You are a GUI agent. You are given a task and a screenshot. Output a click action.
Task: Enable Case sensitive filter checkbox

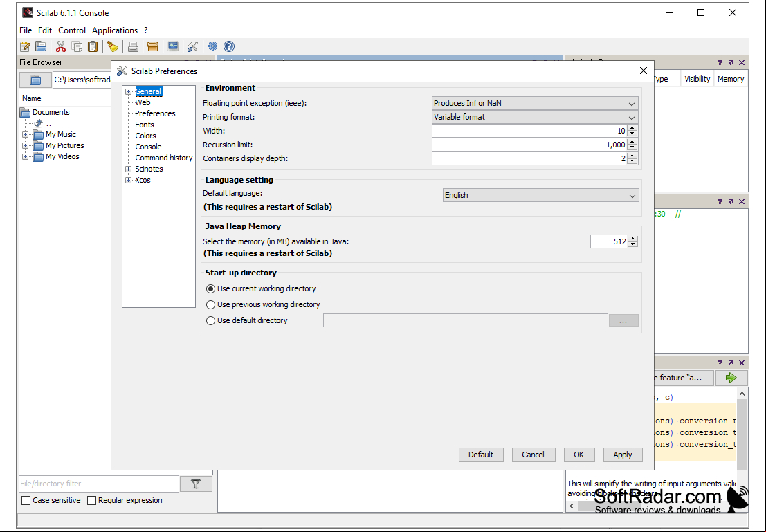click(26, 500)
